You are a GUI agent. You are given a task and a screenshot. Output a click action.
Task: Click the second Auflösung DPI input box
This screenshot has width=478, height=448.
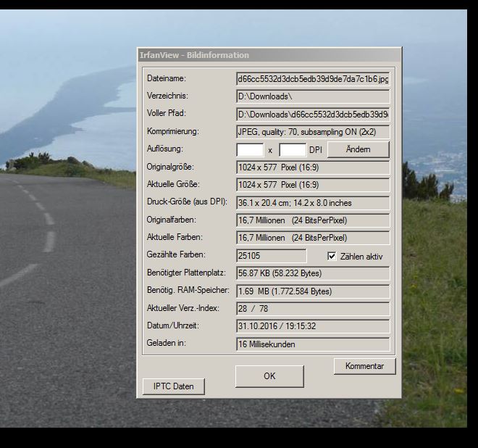tap(293, 150)
